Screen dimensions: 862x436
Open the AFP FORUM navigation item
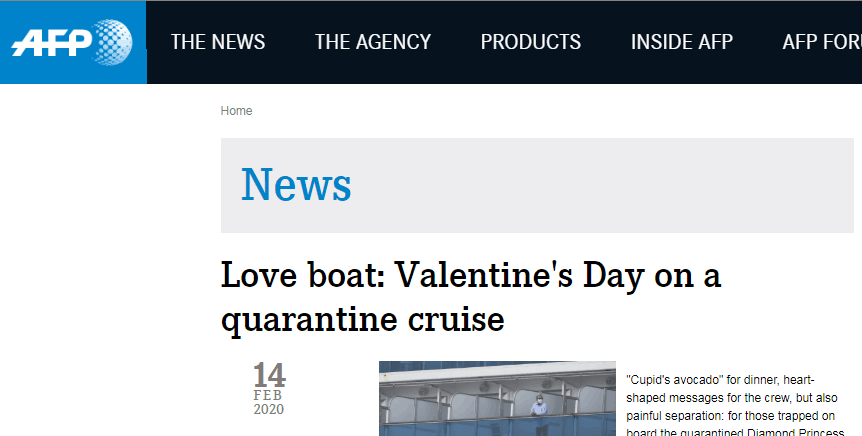[x=822, y=42]
